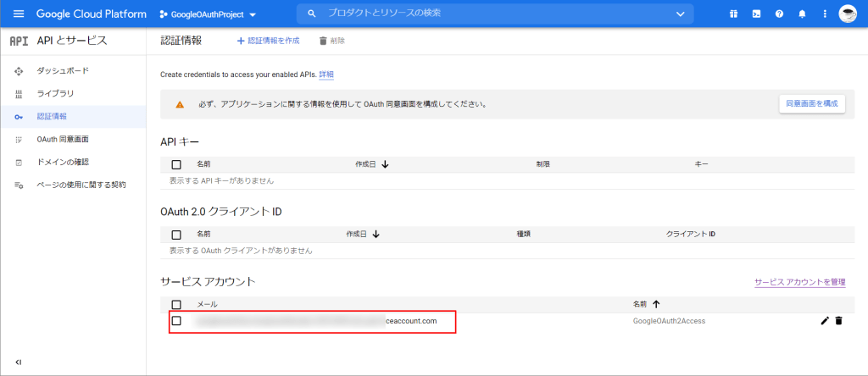
Task: Focus the プロダクトとリソースの検索 search field
Action: point(495,14)
